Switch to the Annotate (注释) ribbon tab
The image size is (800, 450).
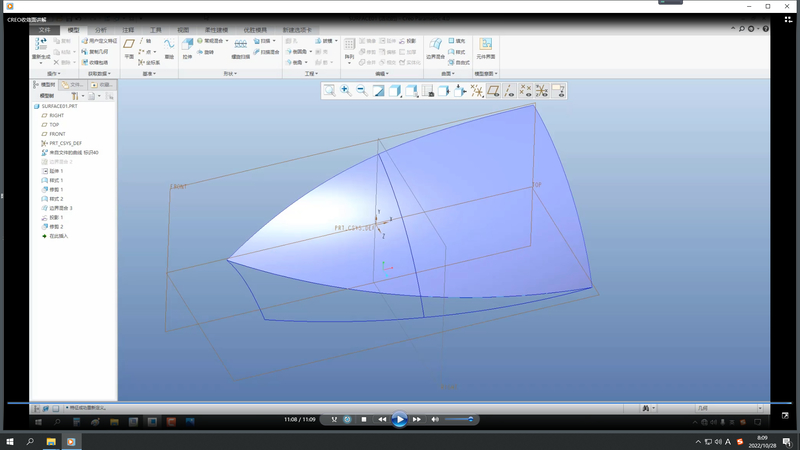(128, 30)
